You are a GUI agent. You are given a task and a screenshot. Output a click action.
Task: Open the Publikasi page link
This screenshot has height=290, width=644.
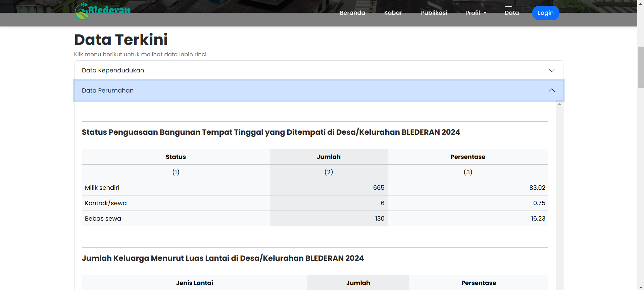tap(434, 13)
